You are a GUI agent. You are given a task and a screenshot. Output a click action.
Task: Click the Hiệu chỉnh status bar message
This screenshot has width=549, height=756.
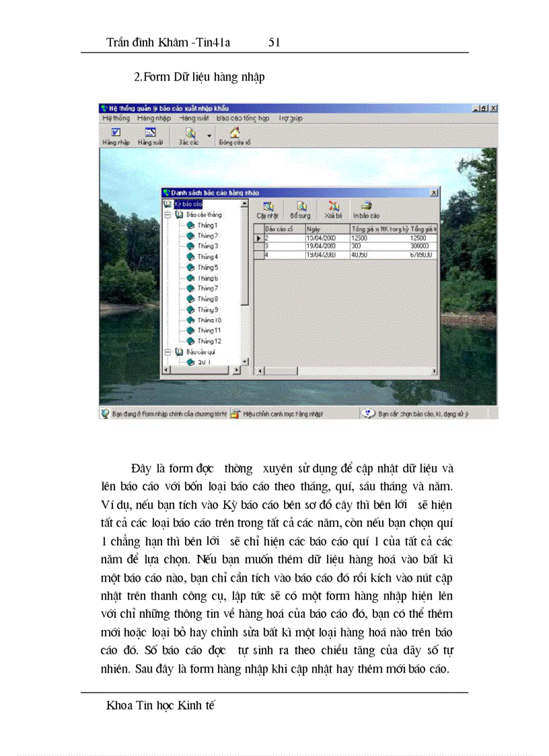pyautogui.click(x=283, y=412)
